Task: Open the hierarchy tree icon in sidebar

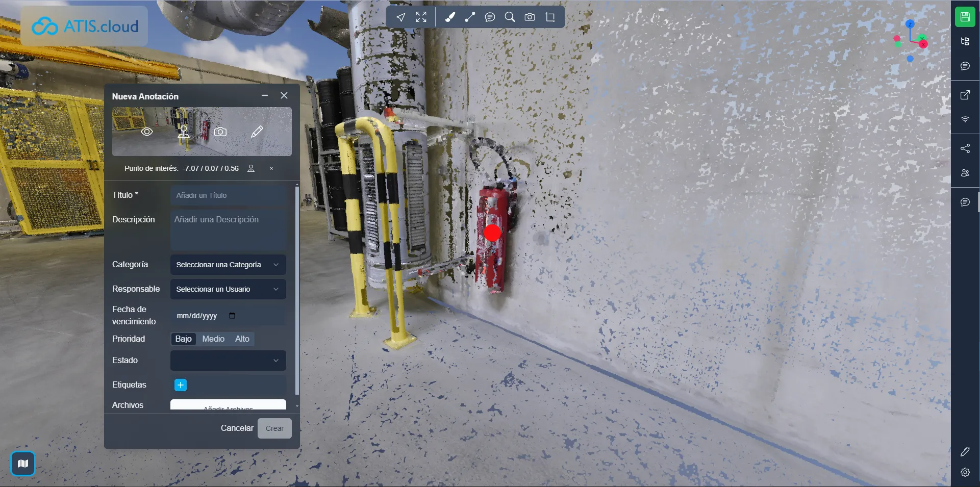Action: (x=965, y=41)
